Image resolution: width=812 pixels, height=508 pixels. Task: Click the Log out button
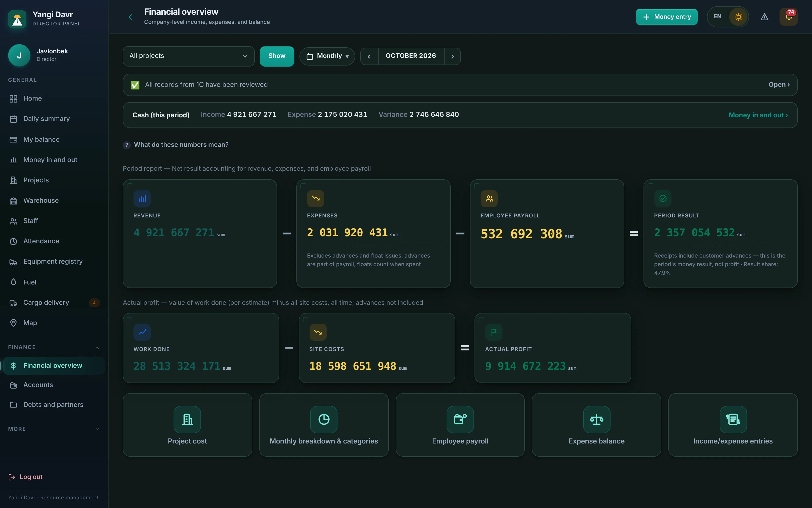(25, 477)
